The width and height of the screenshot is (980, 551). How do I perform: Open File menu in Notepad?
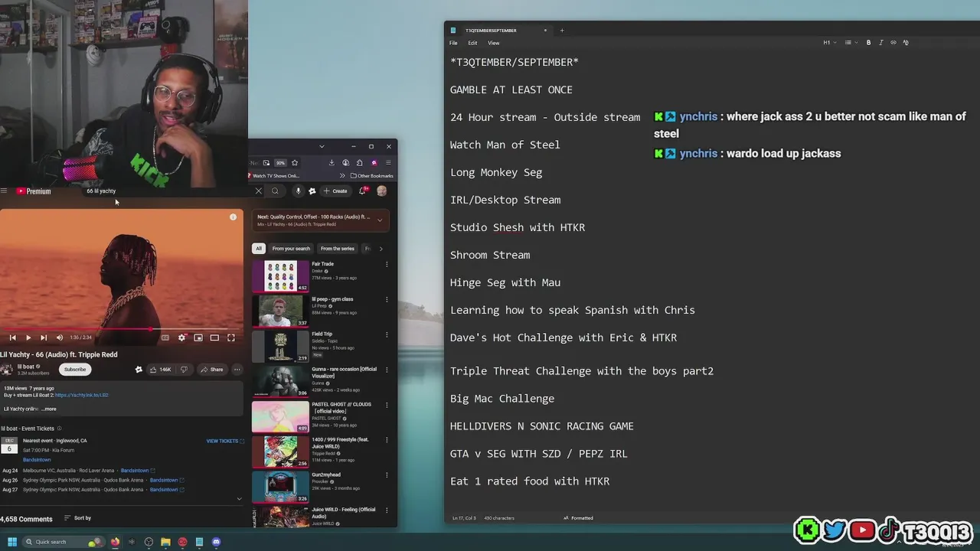[x=453, y=43]
